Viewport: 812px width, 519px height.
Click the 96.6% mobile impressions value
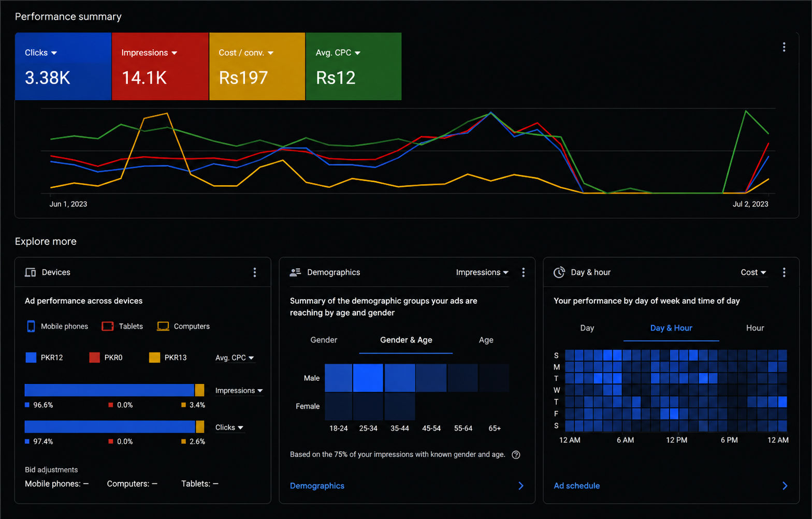pos(43,405)
